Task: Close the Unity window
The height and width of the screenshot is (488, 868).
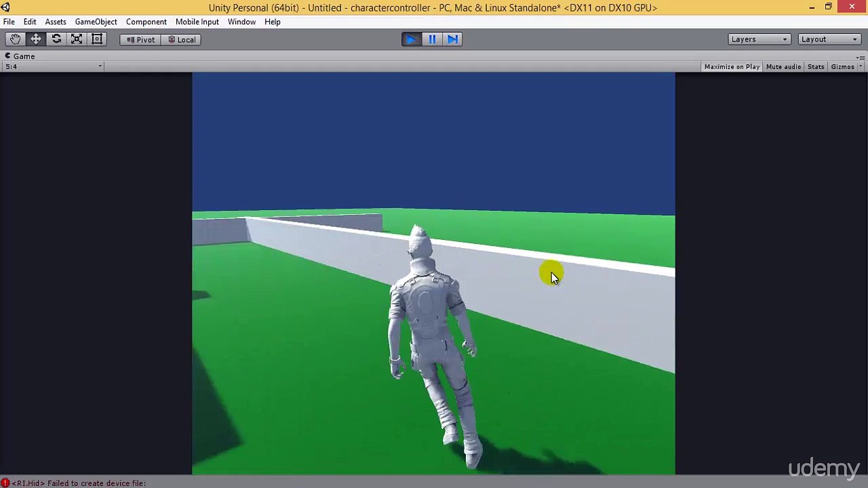Action: (852, 7)
